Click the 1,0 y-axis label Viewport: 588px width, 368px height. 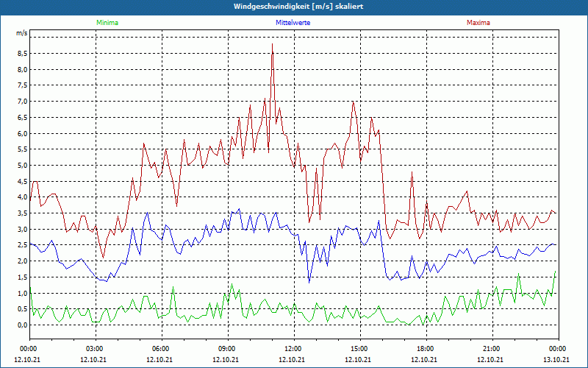[x=23, y=293]
